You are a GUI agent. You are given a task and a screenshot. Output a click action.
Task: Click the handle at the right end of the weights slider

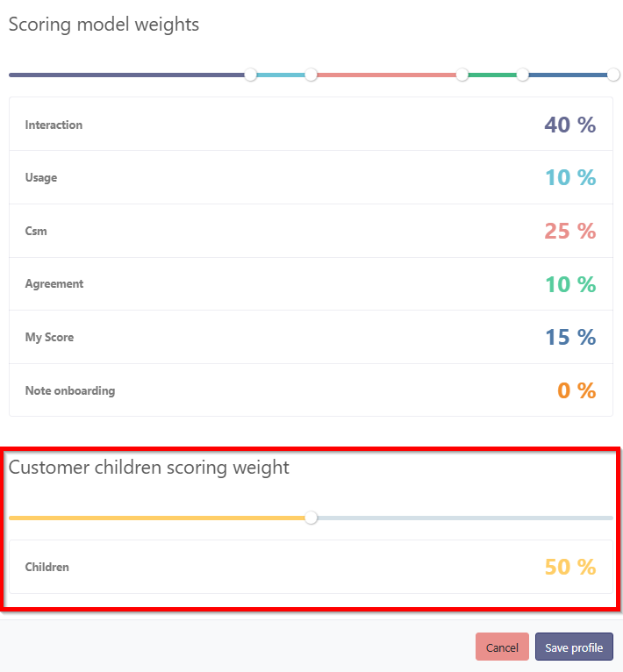pyautogui.click(x=613, y=75)
